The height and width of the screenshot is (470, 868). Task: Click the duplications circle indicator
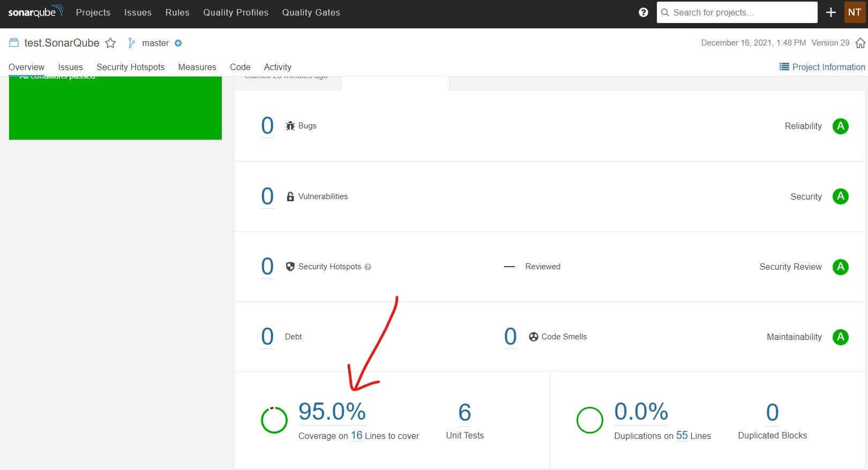589,420
